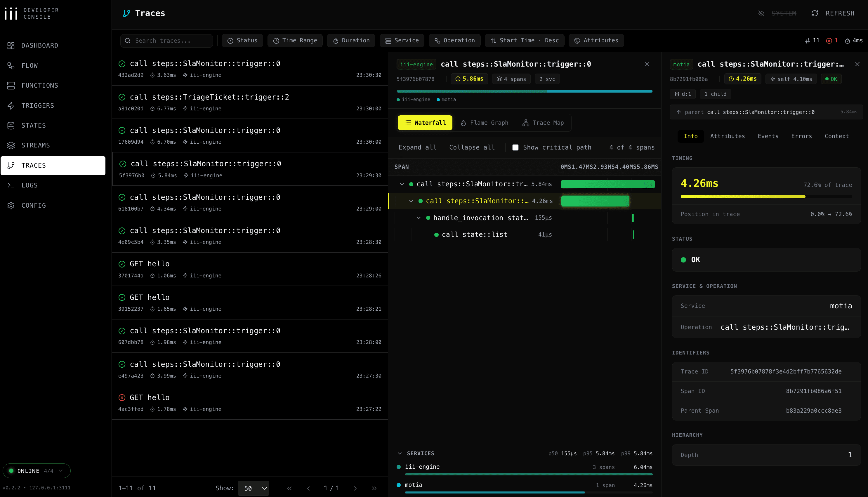Open the Duration filter button

[x=351, y=41]
